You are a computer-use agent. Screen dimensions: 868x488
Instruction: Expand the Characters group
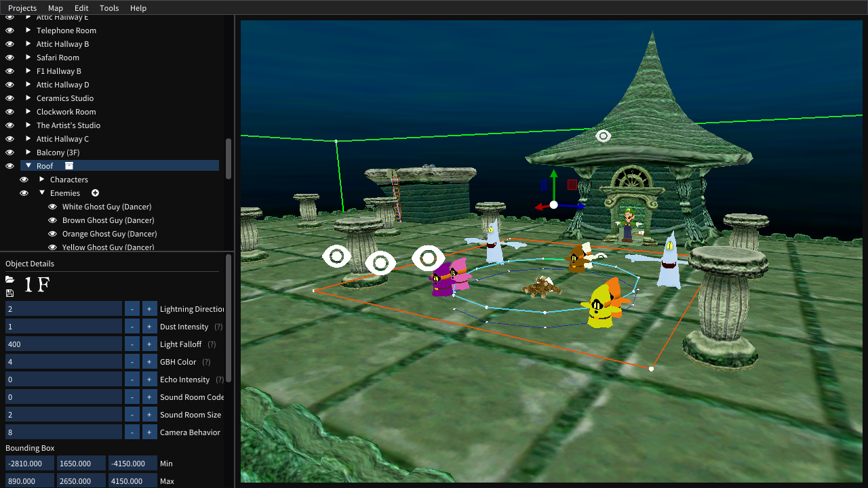click(42, 180)
